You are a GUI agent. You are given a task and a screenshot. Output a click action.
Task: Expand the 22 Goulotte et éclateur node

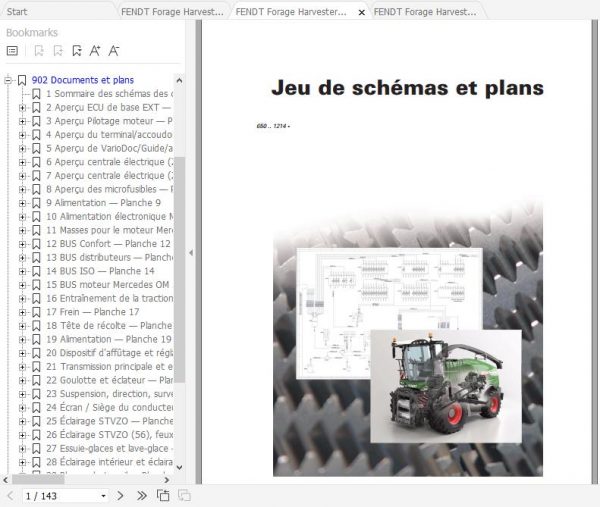[22, 380]
